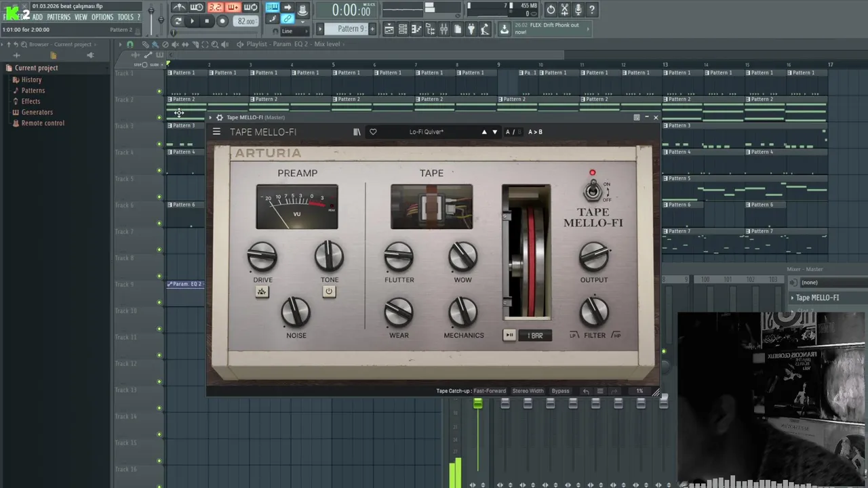Screen dimensions: 868x488
Task: Select the Tape MELLO-FI mixer effect slot
Action: 827,298
